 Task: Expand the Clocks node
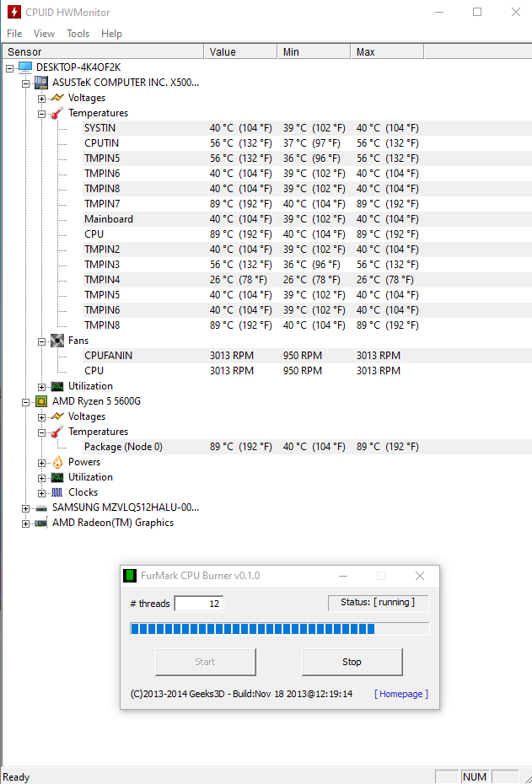coord(42,493)
